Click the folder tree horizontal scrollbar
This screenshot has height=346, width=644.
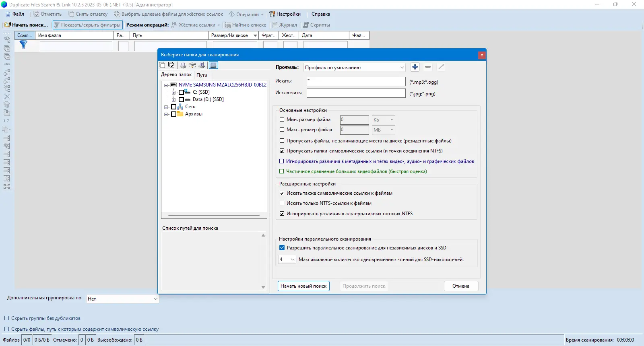click(x=214, y=215)
